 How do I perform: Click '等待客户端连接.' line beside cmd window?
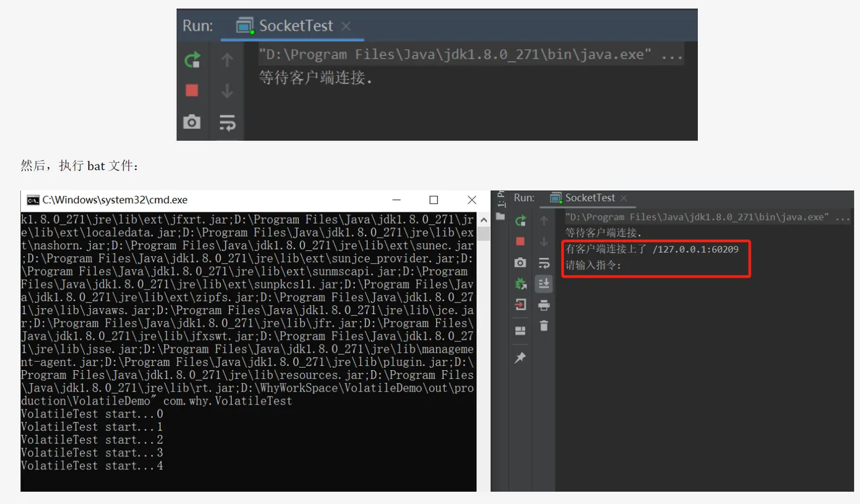[604, 233]
